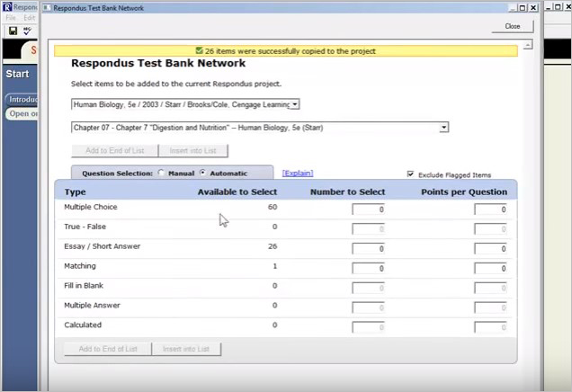The image size is (572, 392).
Task: Click Number to Select field for Matching
Action: (x=368, y=269)
